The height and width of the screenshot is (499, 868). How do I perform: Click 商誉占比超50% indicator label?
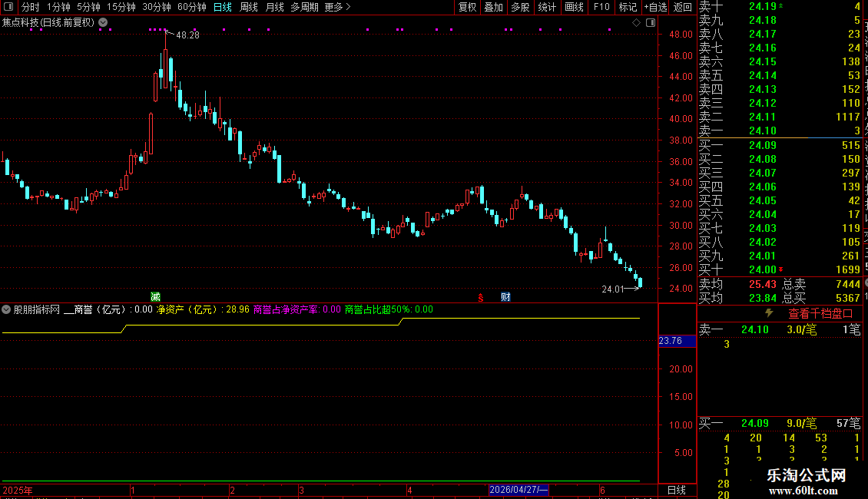(x=377, y=309)
